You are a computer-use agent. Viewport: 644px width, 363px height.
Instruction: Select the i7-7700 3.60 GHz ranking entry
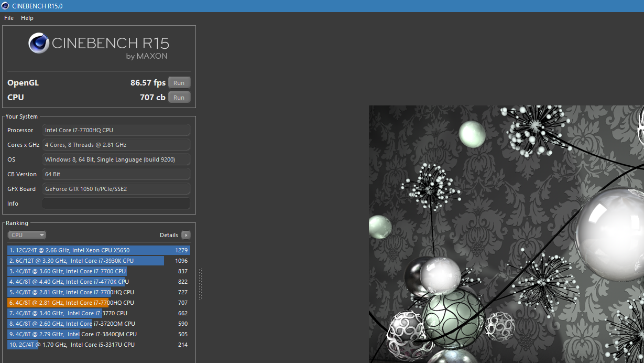99,271
